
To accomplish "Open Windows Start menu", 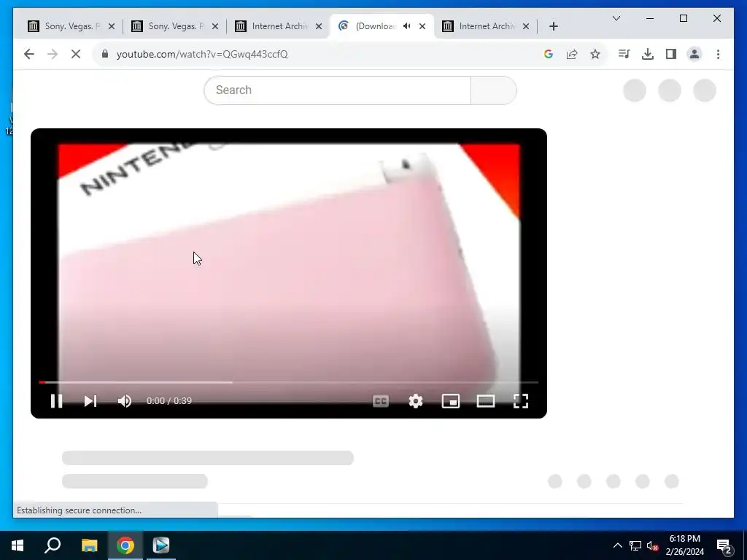I will pyautogui.click(x=18, y=545).
